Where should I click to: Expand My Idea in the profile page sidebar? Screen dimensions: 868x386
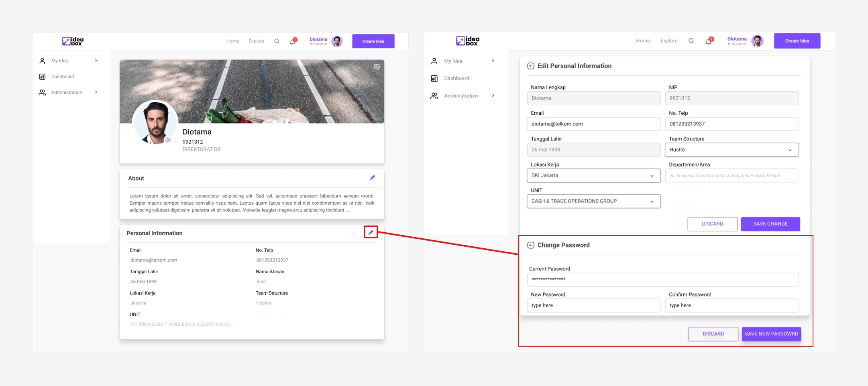96,61
